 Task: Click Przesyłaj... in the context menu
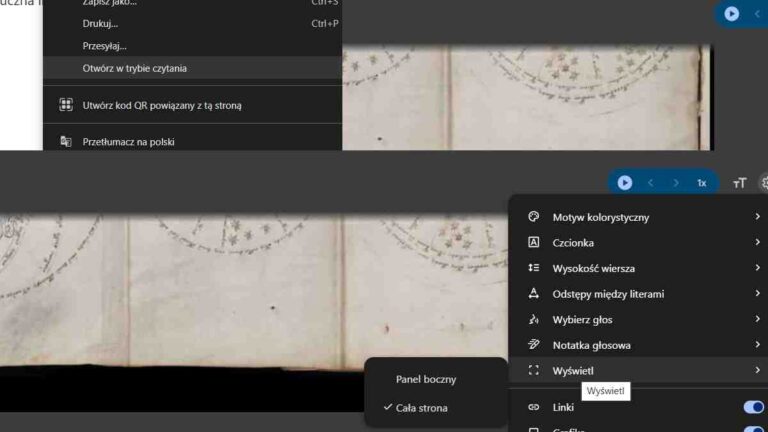(x=105, y=46)
